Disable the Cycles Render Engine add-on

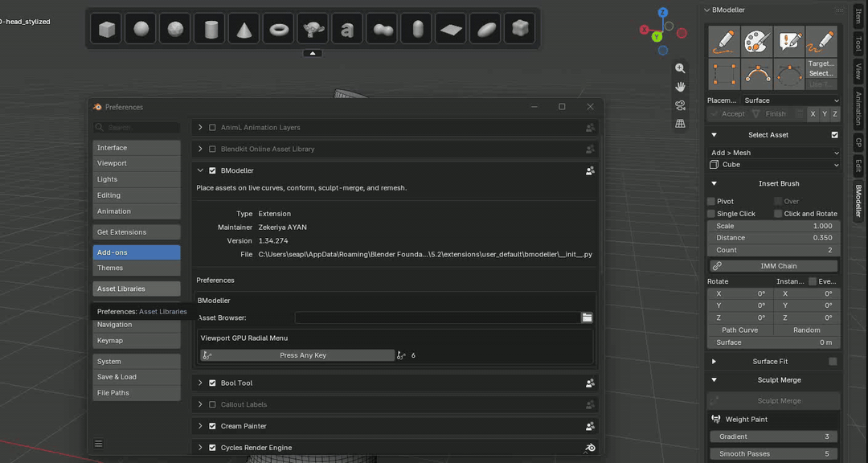[212, 448]
